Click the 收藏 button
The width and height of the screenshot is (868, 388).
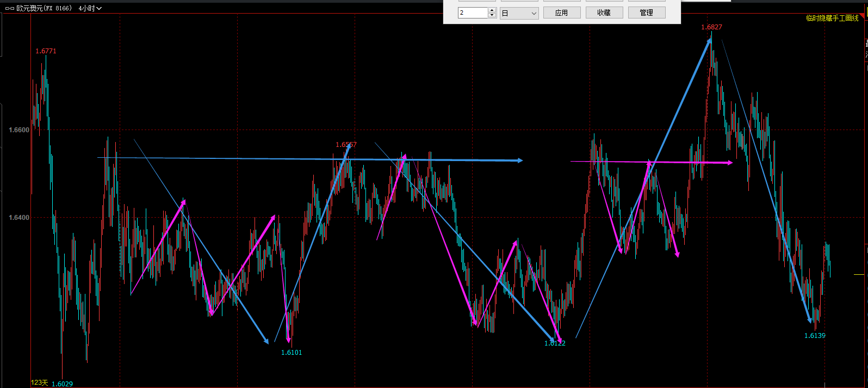click(604, 13)
